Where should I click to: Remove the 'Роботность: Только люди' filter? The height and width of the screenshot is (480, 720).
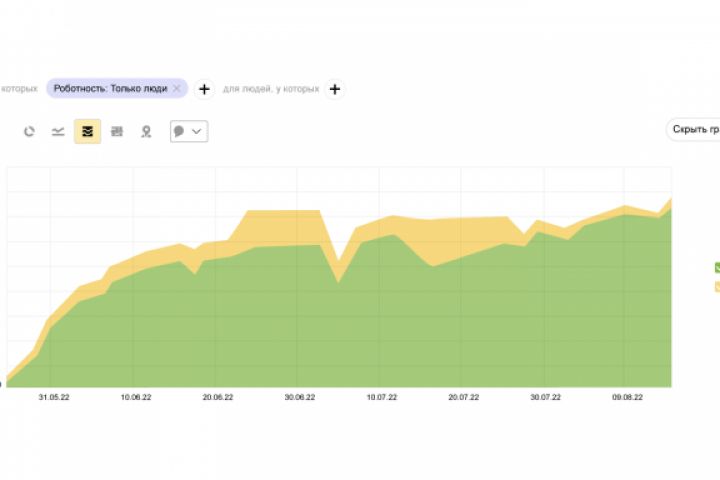coord(177,89)
